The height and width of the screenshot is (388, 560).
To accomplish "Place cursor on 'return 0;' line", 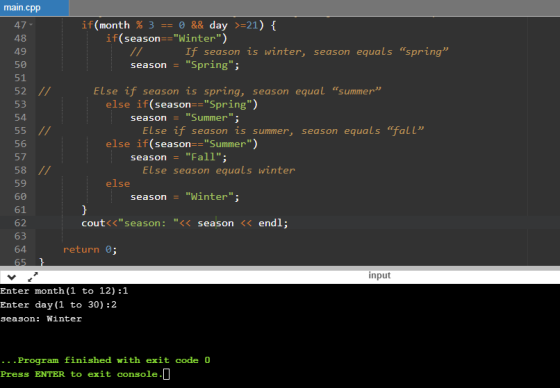I will pyautogui.click(x=90, y=249).
